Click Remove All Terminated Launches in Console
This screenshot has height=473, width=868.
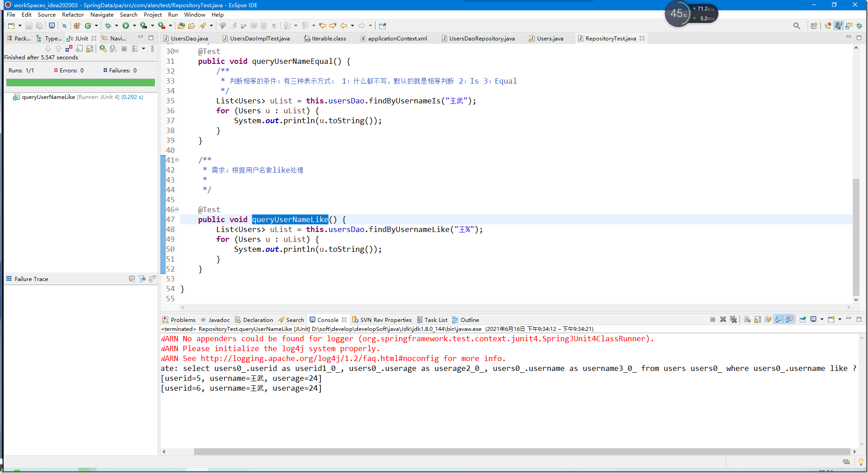[733, 319]
